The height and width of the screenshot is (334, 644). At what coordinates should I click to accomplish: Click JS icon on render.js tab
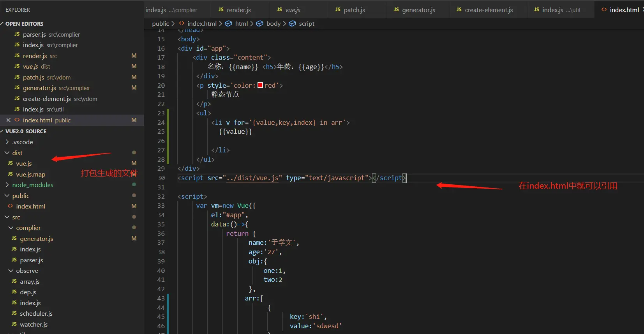click(x=221, y=10)
